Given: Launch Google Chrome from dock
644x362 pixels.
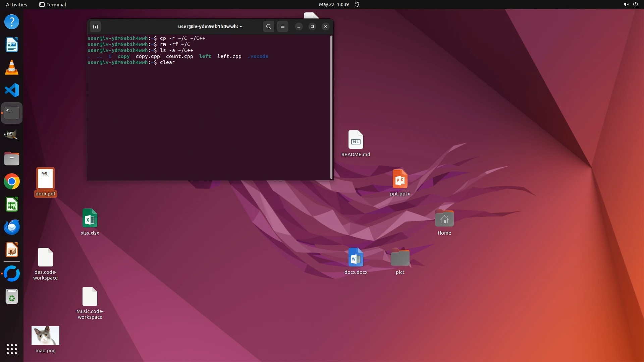Looking at the screenshot, I should coord(12,182).
